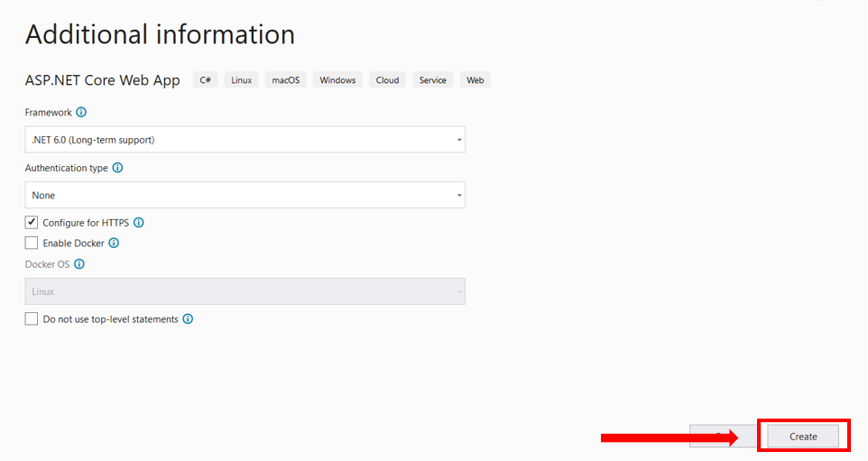Click the Authentication type label
The width and height of the screenshot is (868, 461).
[67, 168]
